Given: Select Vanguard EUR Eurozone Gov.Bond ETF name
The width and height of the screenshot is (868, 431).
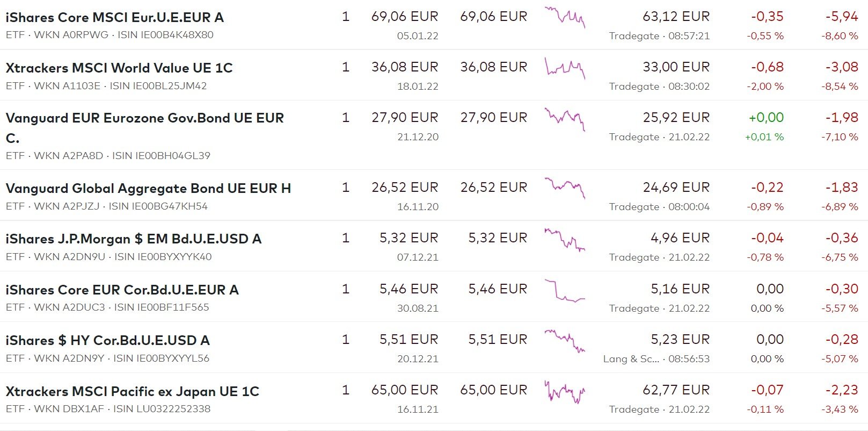Looking at the screenshot, I should point(144,118).
